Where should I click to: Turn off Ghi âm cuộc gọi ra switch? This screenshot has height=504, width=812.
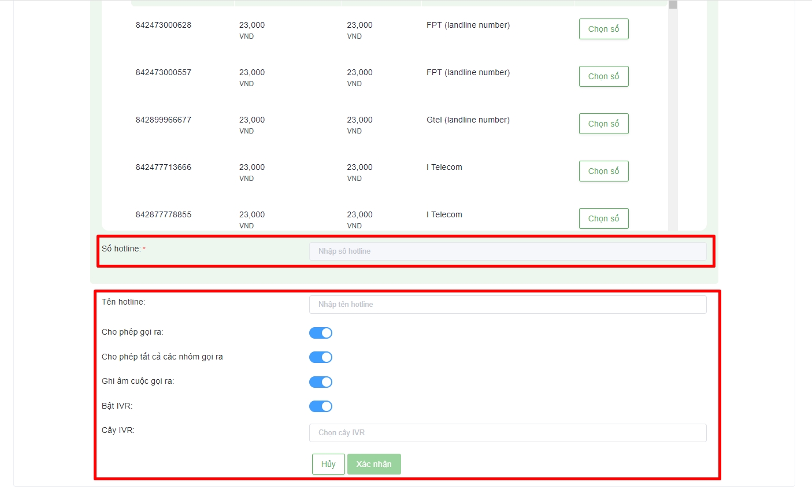click(x=320, y=382)
